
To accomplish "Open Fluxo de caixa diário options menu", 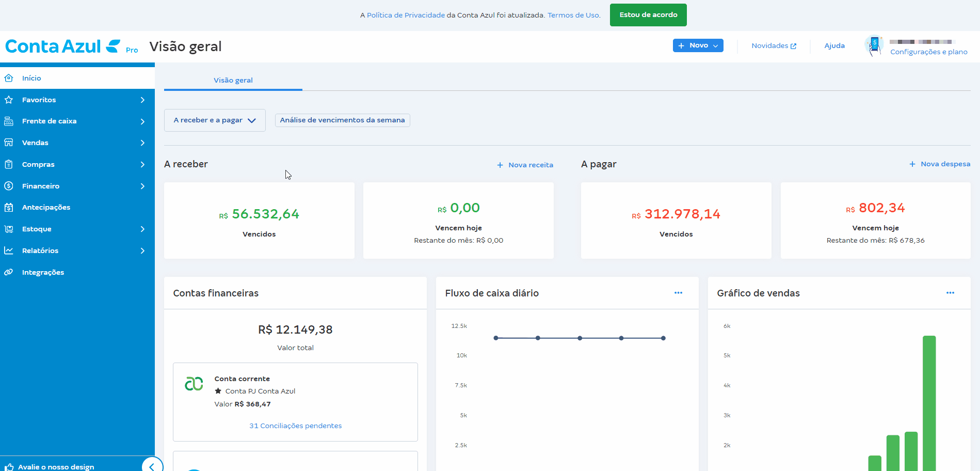I will (678, 293).
